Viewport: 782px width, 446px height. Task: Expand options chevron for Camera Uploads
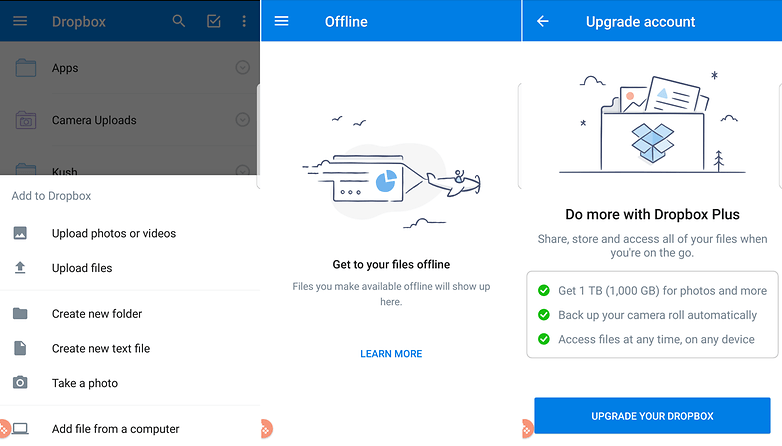[242, 120]
